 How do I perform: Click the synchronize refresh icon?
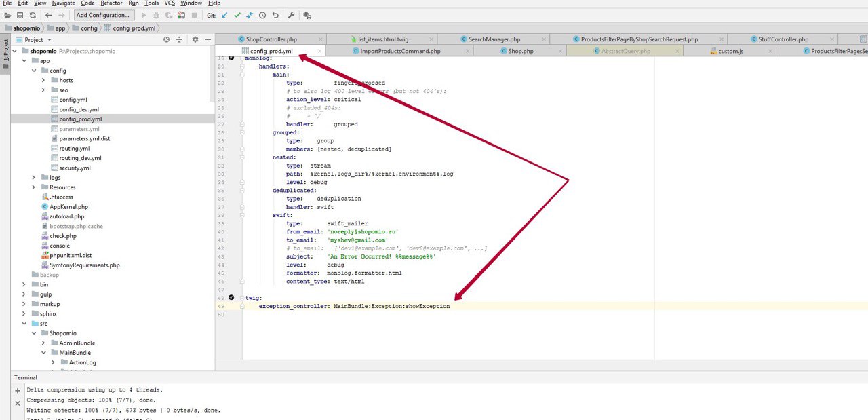pos(32,15)
